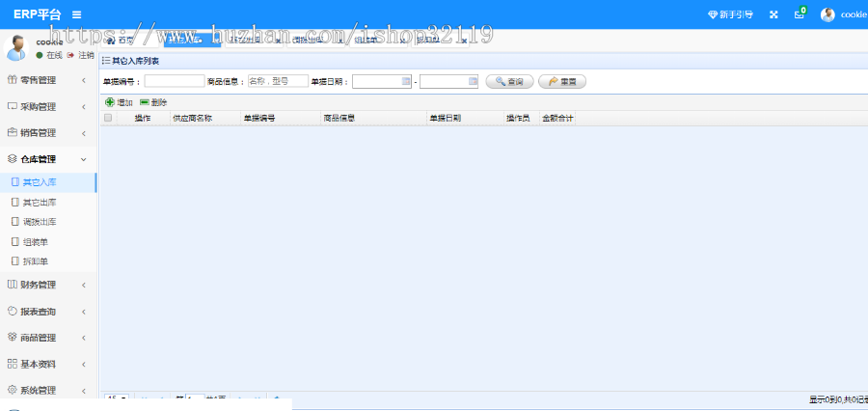
Task: Click the 增加 add button
Action: pos(119,102)
